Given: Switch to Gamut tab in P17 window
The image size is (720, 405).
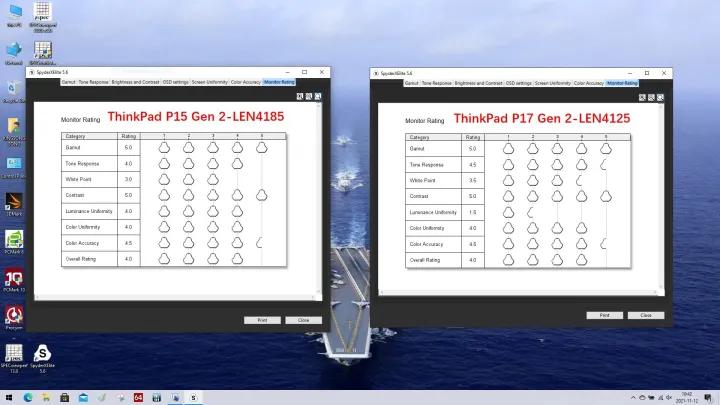Looking at the screenshot, I should coord(412,83).
